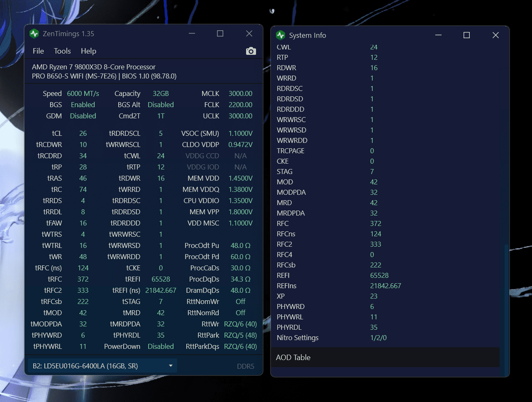532x402 pixels.
Task: Take a screenshot with the ZenTimings camera icon
Action: click(x=251, y=51)
